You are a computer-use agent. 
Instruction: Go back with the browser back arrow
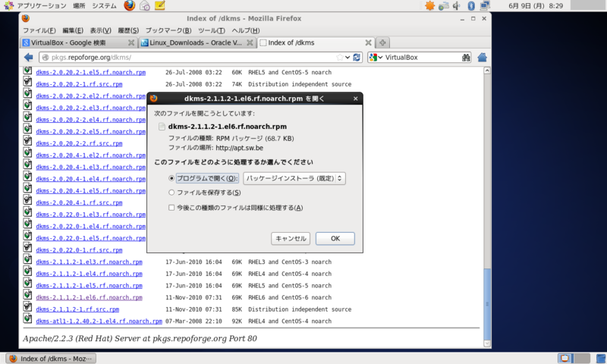pyautogui.click(x=29, y=57)
